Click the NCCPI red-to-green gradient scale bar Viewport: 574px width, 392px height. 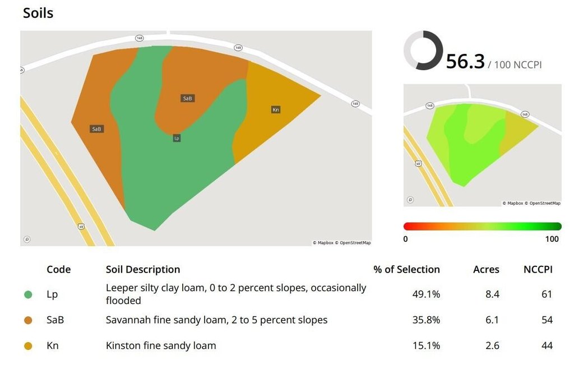coord(483,227)
